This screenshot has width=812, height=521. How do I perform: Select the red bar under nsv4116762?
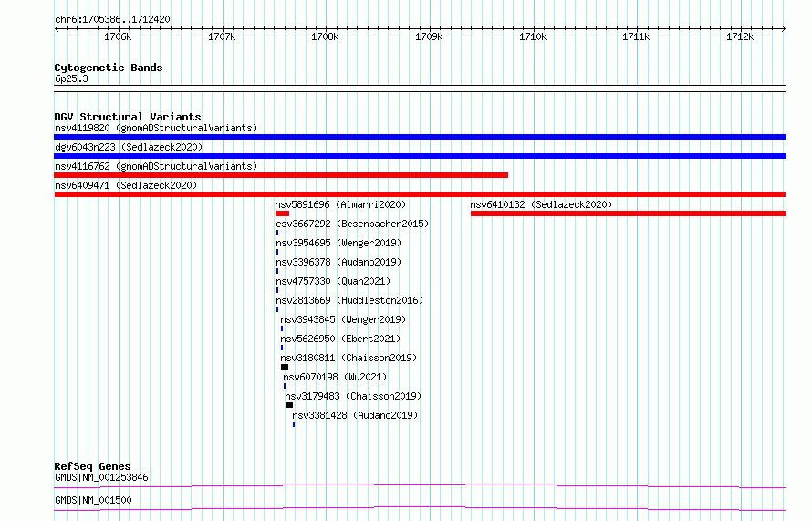[281, 175]
